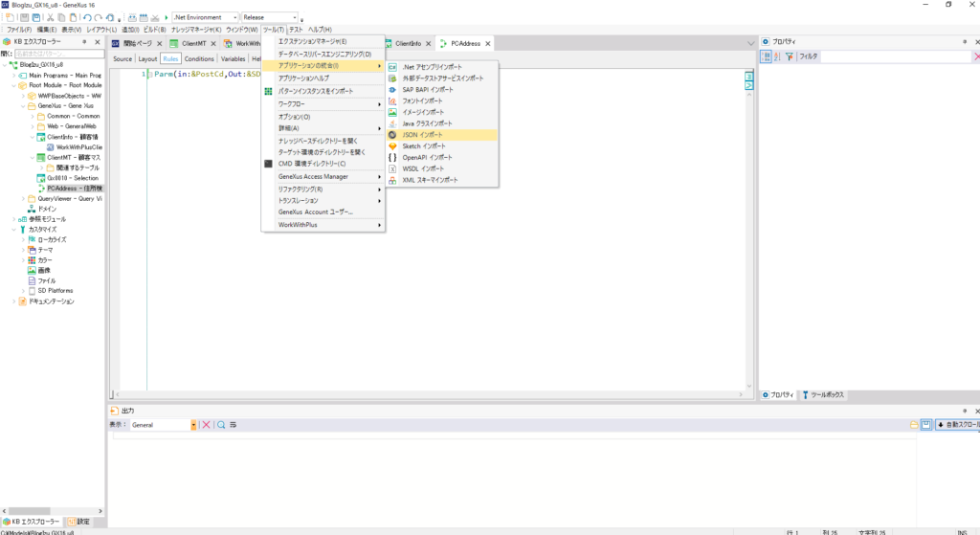980x535 pixels.
Task: Open GeneXus Access Manager submenu
Action: 323,177
